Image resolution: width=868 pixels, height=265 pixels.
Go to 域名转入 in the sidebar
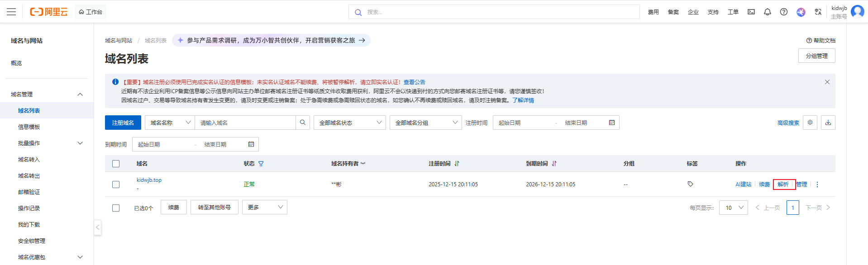click(29, 160)
